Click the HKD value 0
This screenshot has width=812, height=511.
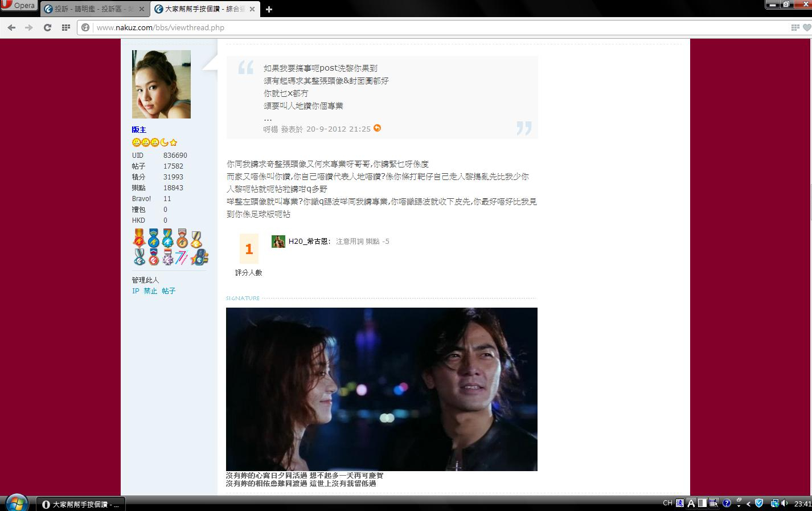[x=165, y=220]
